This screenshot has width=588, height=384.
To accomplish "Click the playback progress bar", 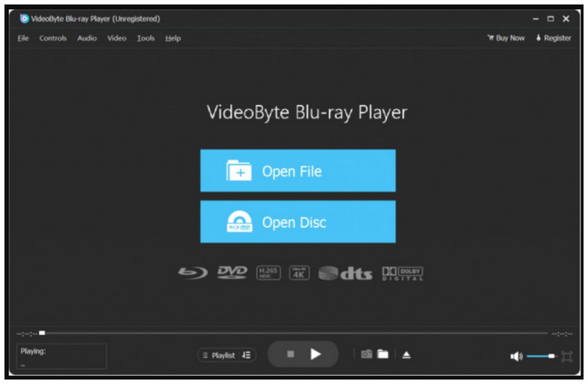I will click(293, 333).
